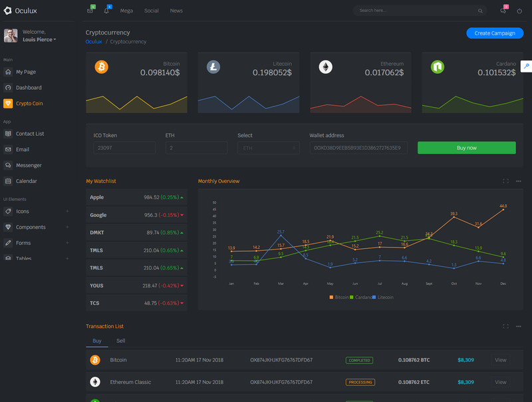Viewport: 532px width, 402px height.
Task: Click the Components diamond icon
Action: [x=8, y=227]
